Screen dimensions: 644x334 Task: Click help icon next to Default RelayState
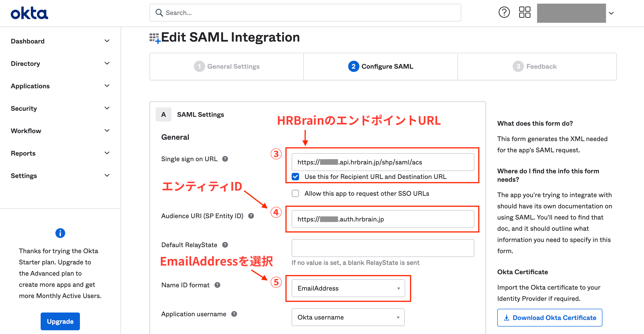tap(225, 245)
